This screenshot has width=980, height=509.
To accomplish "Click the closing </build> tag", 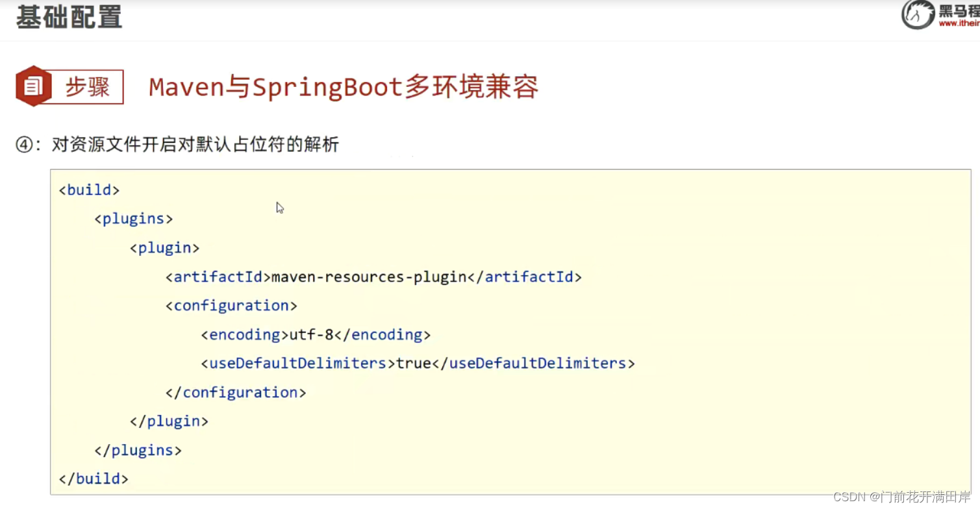I will click(x=94, y=478).
